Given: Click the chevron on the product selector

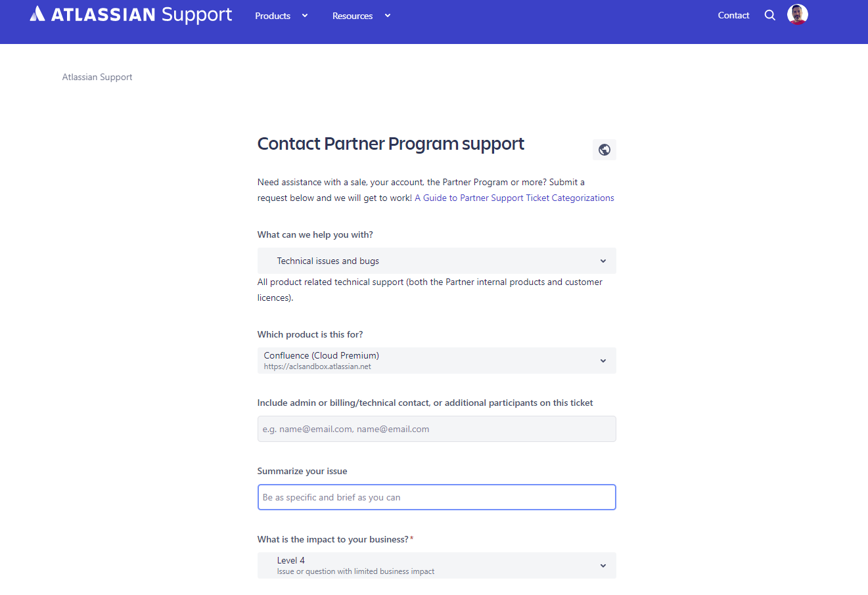Looking at the screenshot, I should (x=603, y=361).
